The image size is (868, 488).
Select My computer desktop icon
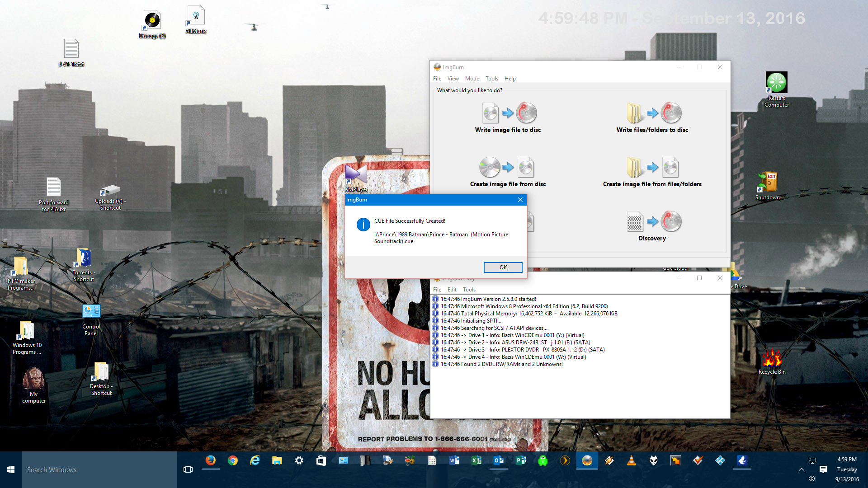point(34,385)
